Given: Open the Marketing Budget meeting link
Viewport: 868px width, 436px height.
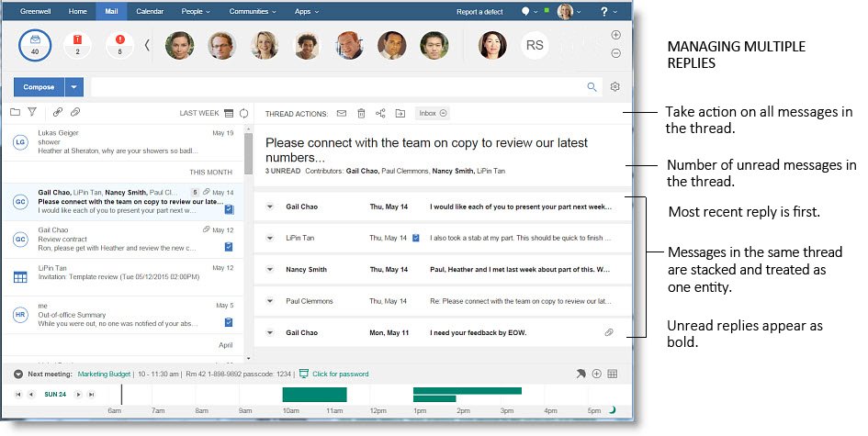Looking at the screenshot, I should 104,374.
